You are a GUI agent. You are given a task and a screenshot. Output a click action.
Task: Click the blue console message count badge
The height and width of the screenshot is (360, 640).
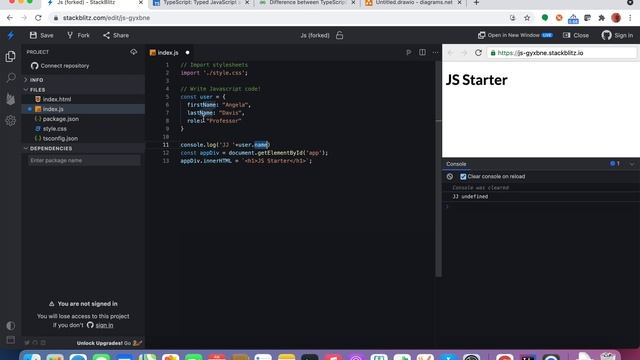[615, 164]
